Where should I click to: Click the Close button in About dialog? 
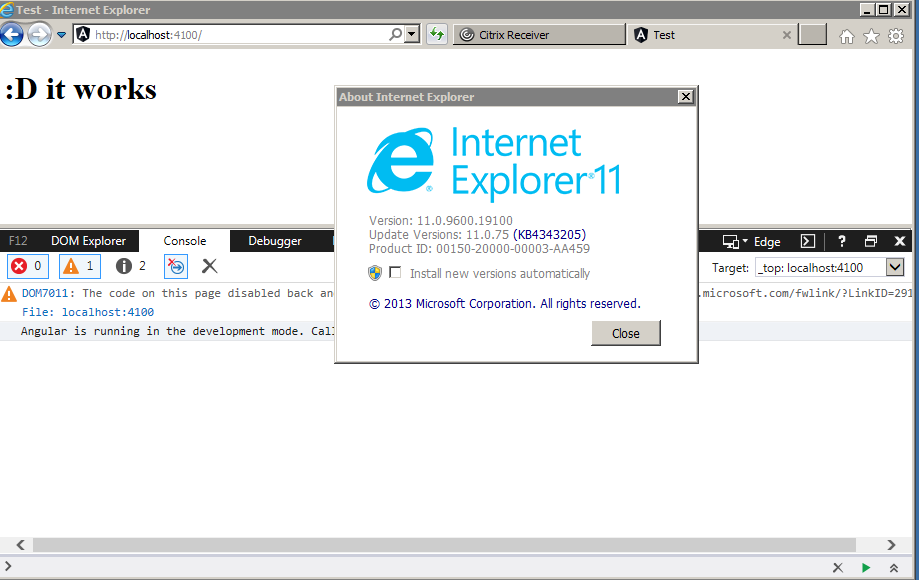click(625, 333)
